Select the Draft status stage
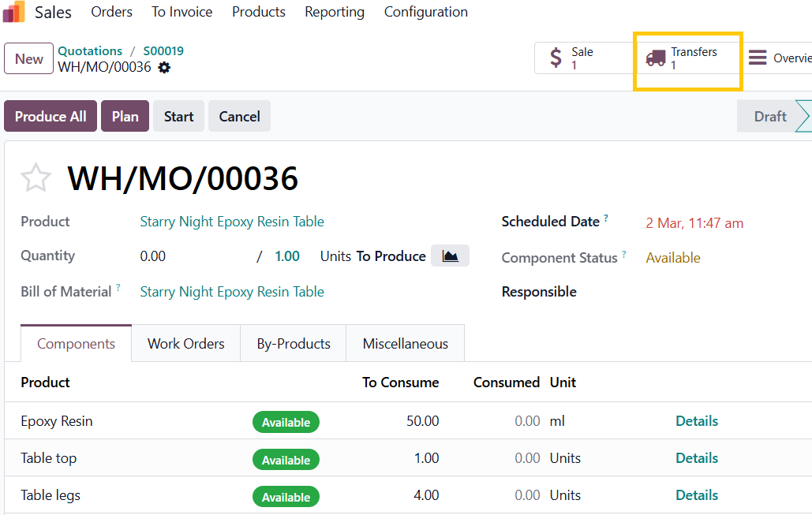 (769, 116)
